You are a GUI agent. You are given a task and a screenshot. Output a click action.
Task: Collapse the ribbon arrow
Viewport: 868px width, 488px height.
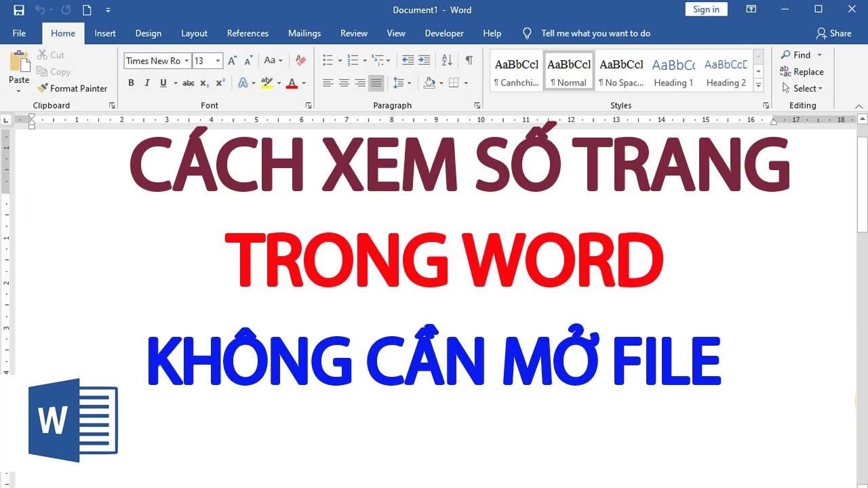click(x=858, y=106)
